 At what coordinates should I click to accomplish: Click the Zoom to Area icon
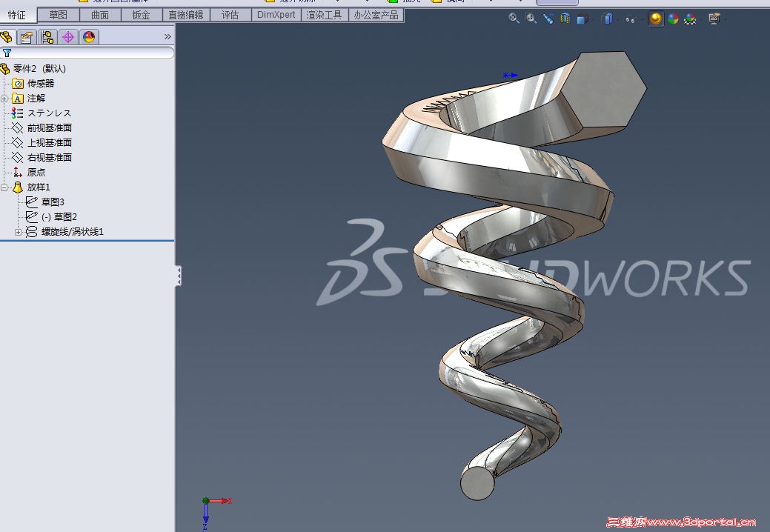pyautogui.click(x=531, y=19)
